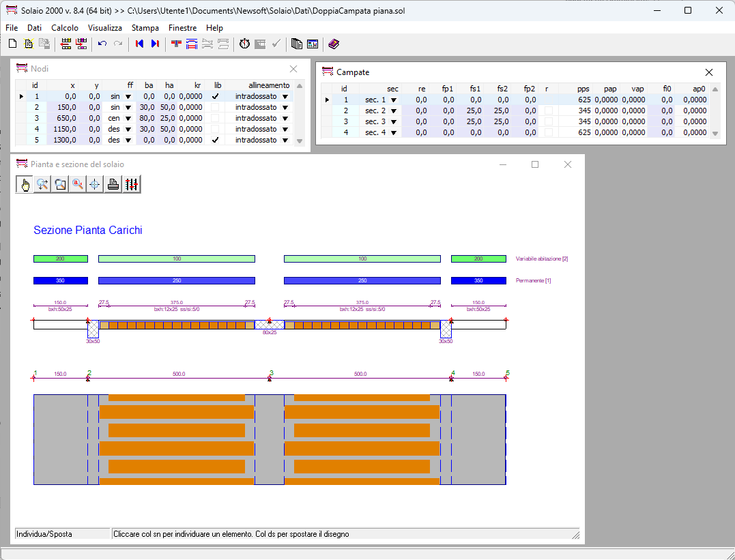735x560 pixels.
Task: Click the Nodi table down scroll arrow
Action: (300, 141)
